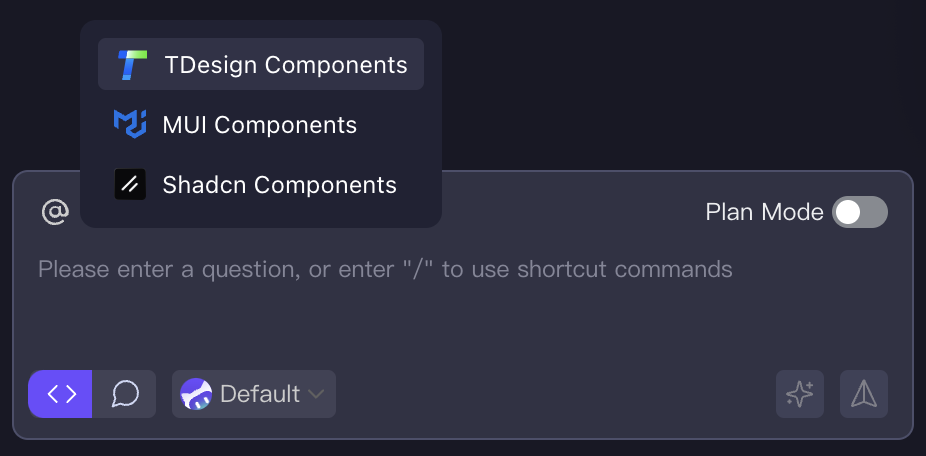This screenshot has height=456, width=926.
Task: Open the Default agent dropdown
Action: 254,394
